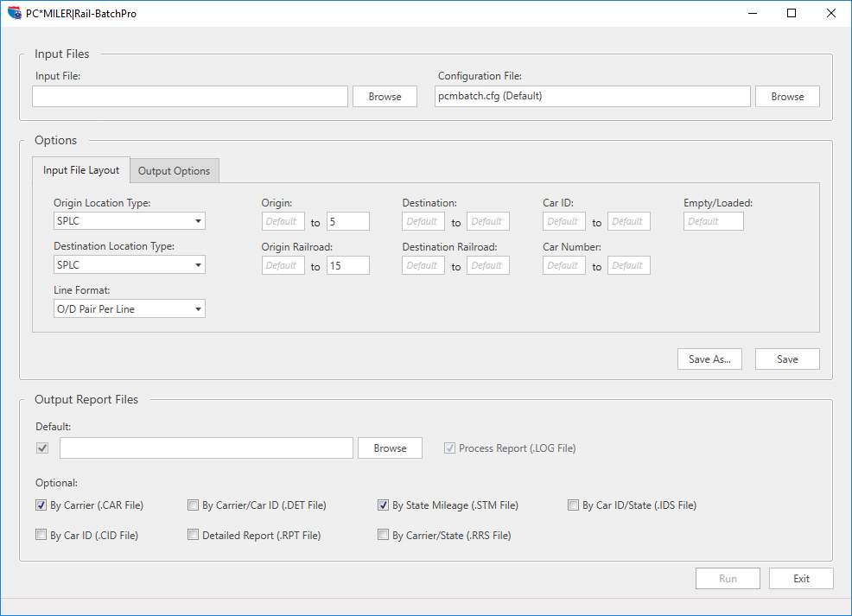Image resolution: width=852 pixels, height=616 pixels.
Task: Open the Origin Location Type dropdown
Action: (x=130, y=221)
